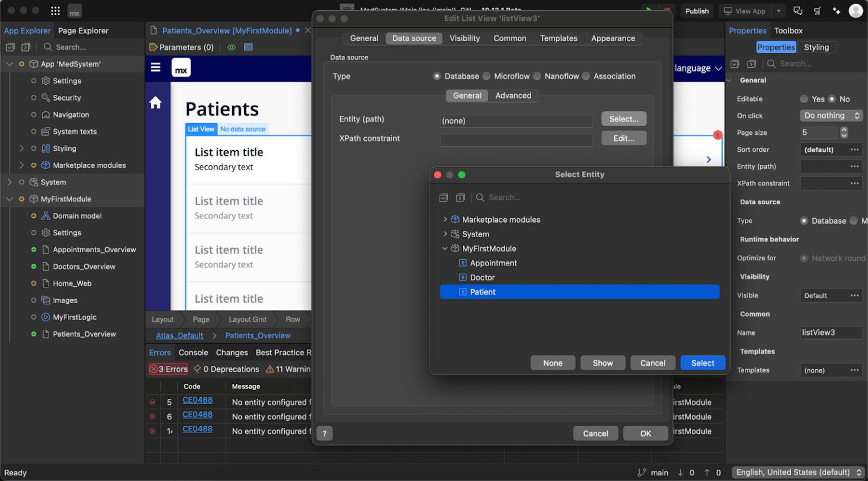Collapse the MyFirstModule node in Select Entity
The height and width of the screenshot is (481, 868).
pyautogui.click(x=444, y=248)
